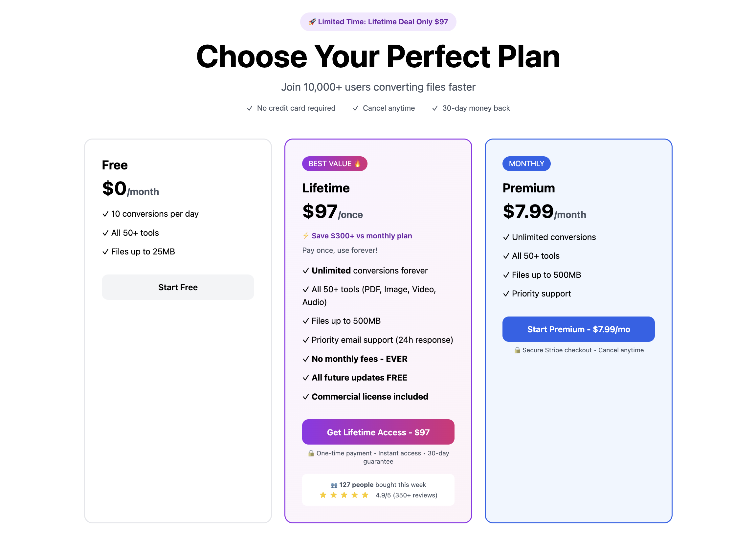Click the lock icon beside Secure Stripe checkout

point(517,350)
